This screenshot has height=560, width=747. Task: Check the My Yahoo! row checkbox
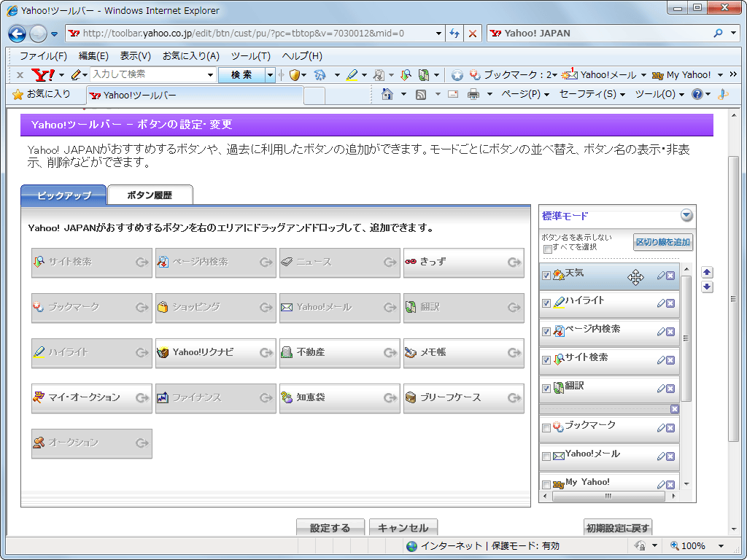pyautogui.click(x=546, y=485)
